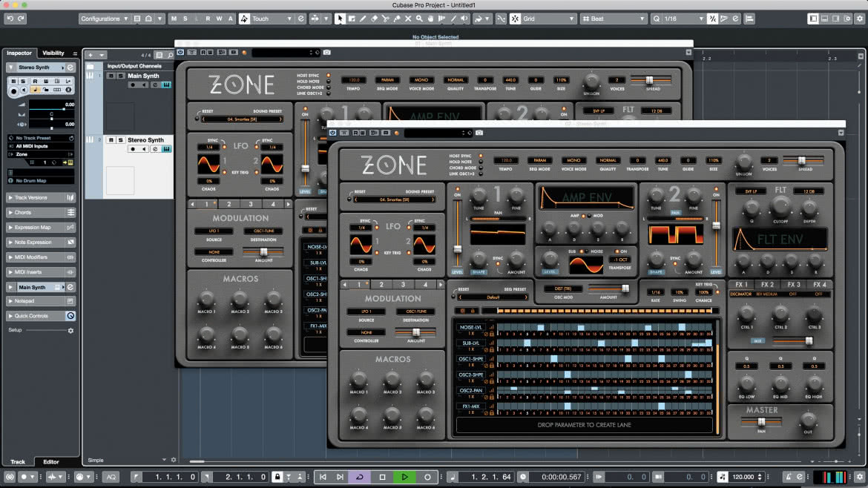This screenshot has width=868, height=488.
Task: Adjust the Zone Master pan slider
Action: pyautogui.click(x=762, y=421)
